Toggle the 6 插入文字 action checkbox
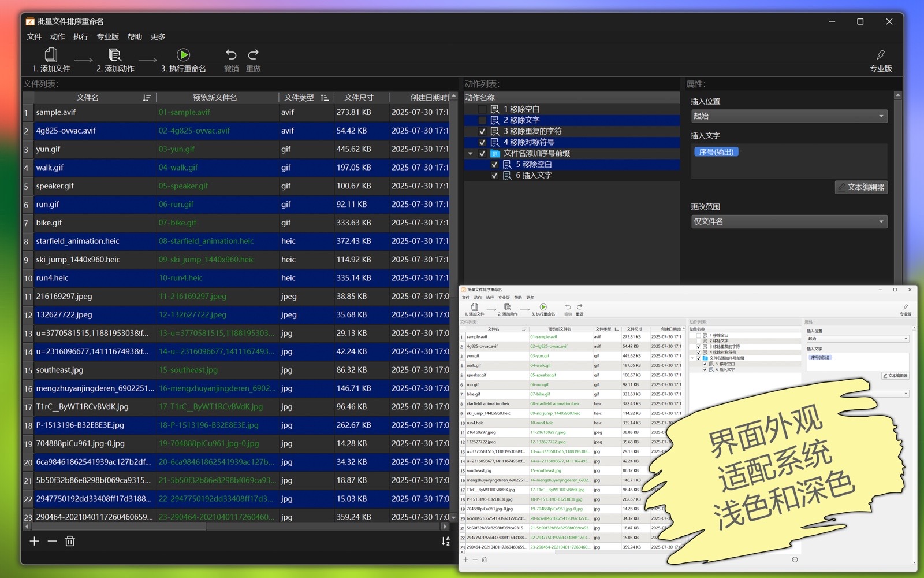Image resolution: width=924 pixels, height=578 pixels. tap(494, 176)
